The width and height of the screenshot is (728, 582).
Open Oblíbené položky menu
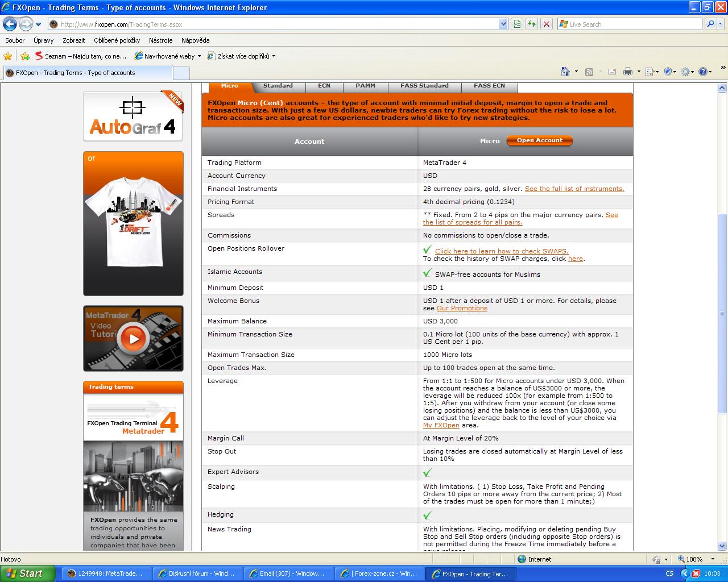point(117,40)
